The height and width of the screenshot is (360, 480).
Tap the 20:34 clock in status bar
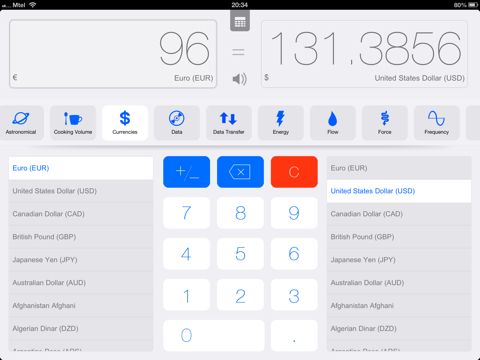pyautogui.click(x=240, y=5)
